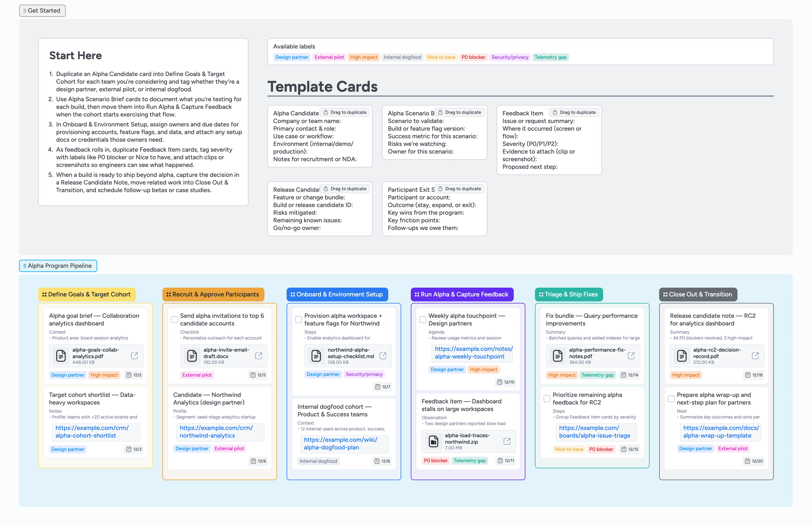812x526 pixels.
Task: Click the P0 blocker label chip under Available labels
Action: pyautogui.click(x=473, y=57)
